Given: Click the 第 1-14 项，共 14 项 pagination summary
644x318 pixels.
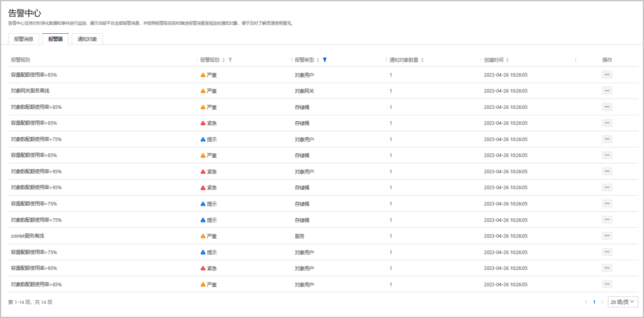Looking at the screenshot, I should 31,302.
